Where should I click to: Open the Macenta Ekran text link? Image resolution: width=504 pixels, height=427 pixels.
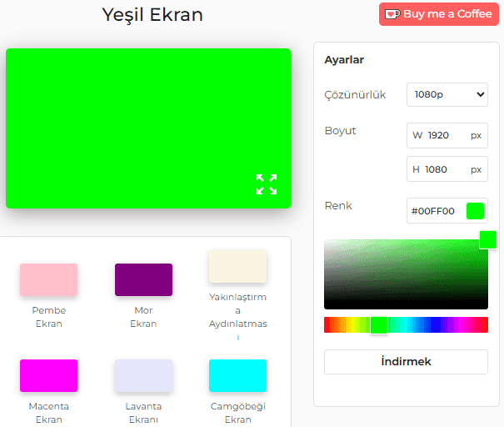pyautogui.click(x=49, y=413)
